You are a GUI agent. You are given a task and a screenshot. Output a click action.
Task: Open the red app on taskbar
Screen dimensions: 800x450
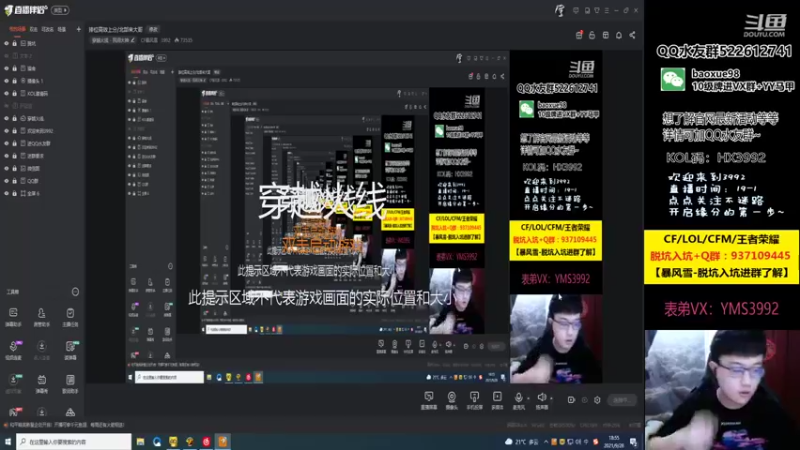click(x=206, y=442)
